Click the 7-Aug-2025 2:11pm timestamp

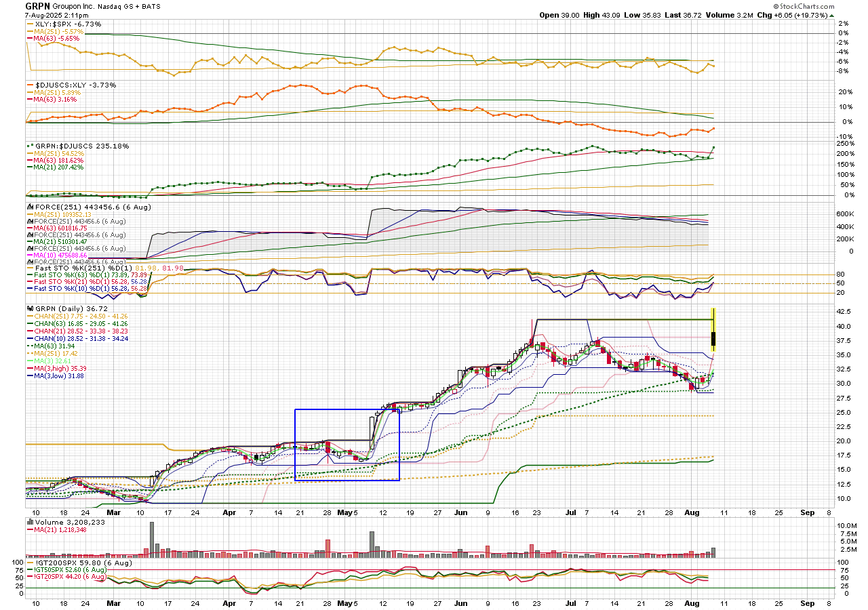tap(56, 14)
